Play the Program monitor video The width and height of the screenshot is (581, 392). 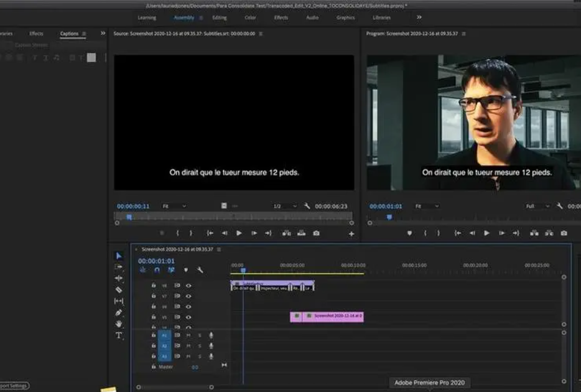[x=486, y=233]
